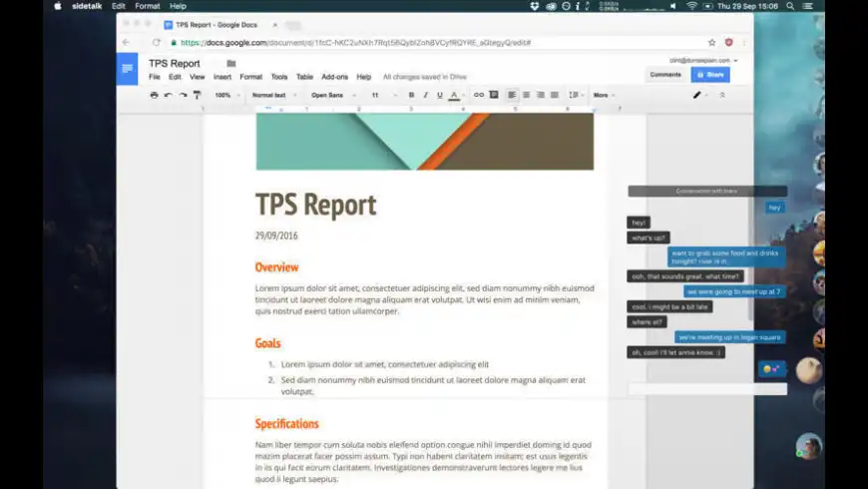Image resolution: width=868 pixels, height=489 pixels.
Task: Open the zoom level 100% dropdown
Action: 225,95
